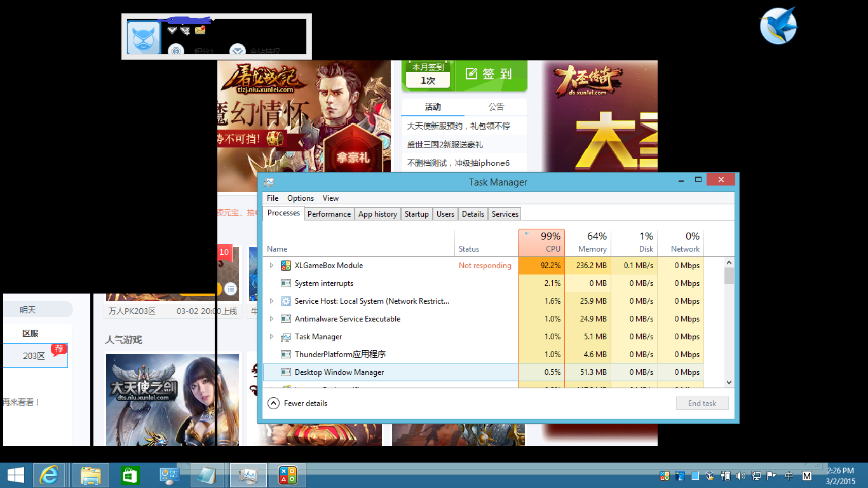Open the network tray icon
This screenshot has height=488, width=868.
[x=756, y=475]
